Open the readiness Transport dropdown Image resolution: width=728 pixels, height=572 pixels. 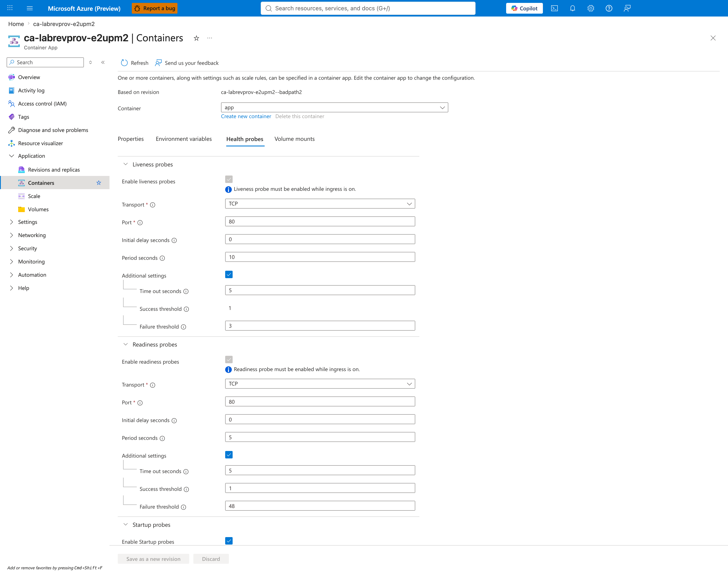tap(320, 384)
